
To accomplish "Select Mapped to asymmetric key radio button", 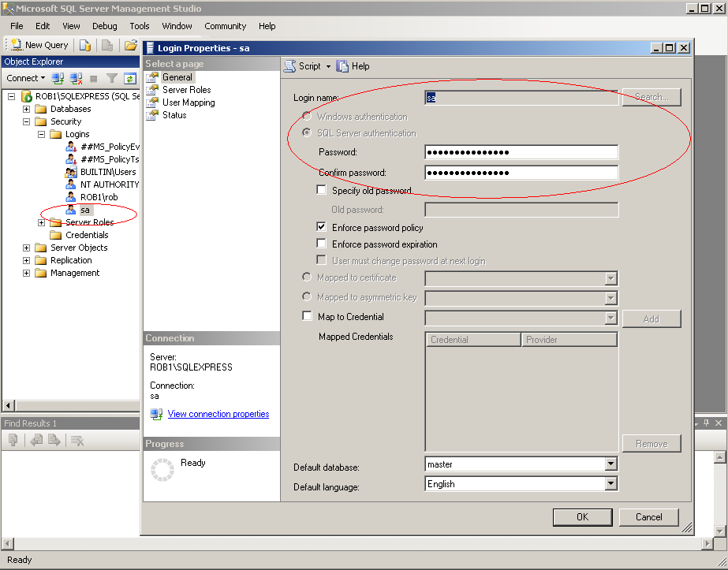I will point(307,296).
